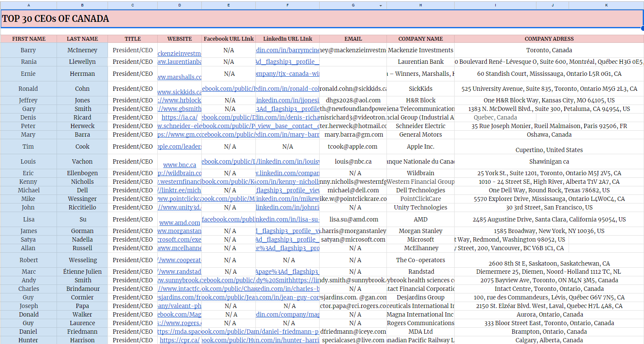Viewport: 644px width, 344px height.
Task: Select the 'Herrman' last name cell
Action: [82, 74]
